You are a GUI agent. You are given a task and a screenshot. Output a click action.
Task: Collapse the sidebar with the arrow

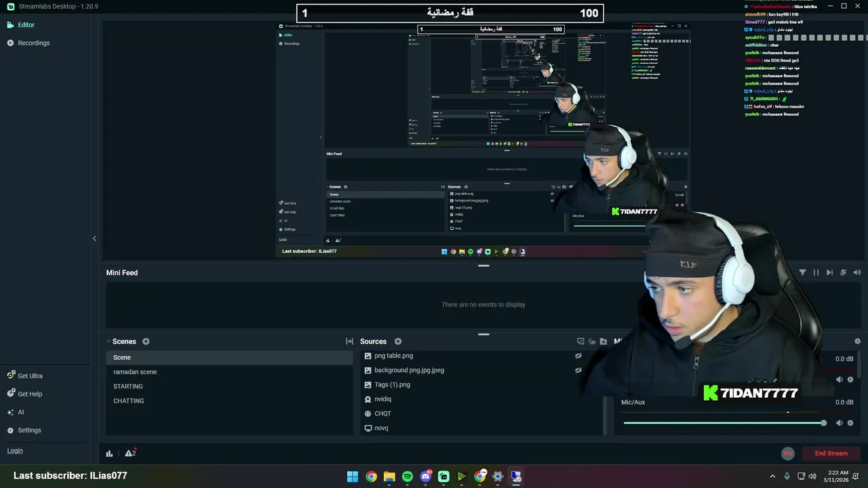point(94,239)
